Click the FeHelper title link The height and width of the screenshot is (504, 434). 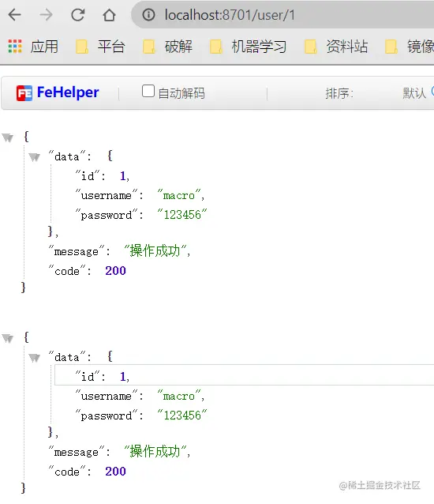coord(68,92)
